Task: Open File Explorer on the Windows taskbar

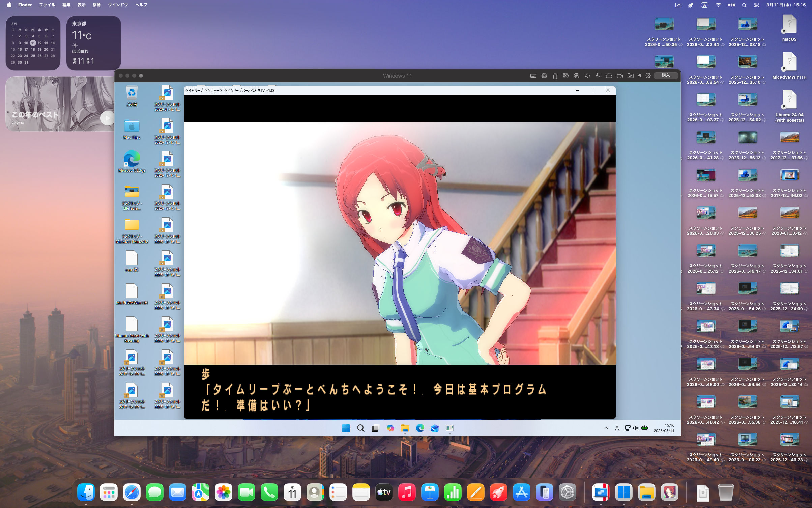Action: coord(405,428)
